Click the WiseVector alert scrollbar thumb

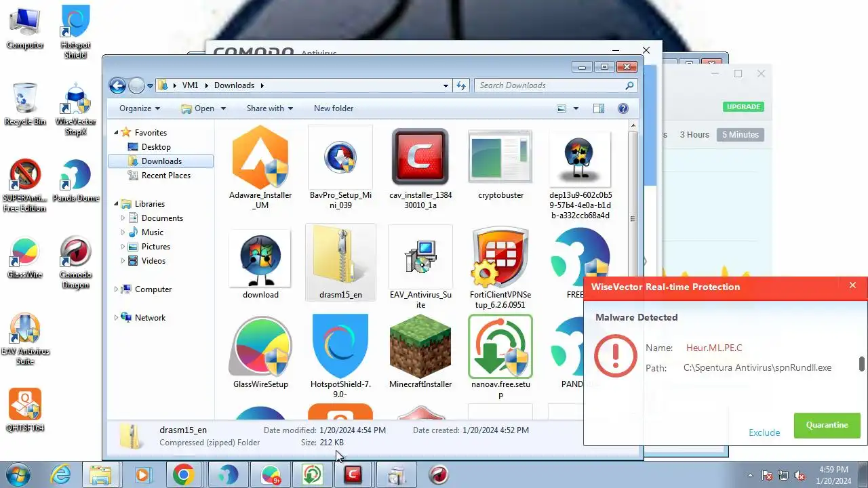pyautogui.click(x=862, y=365)
